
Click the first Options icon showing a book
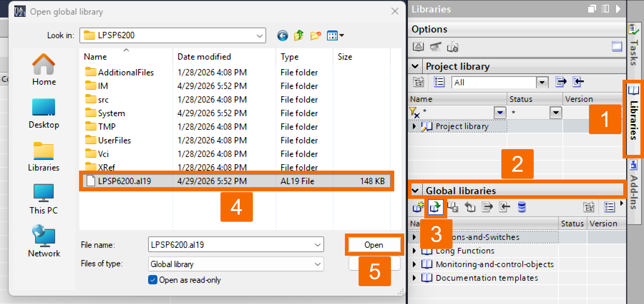[418, 46]
